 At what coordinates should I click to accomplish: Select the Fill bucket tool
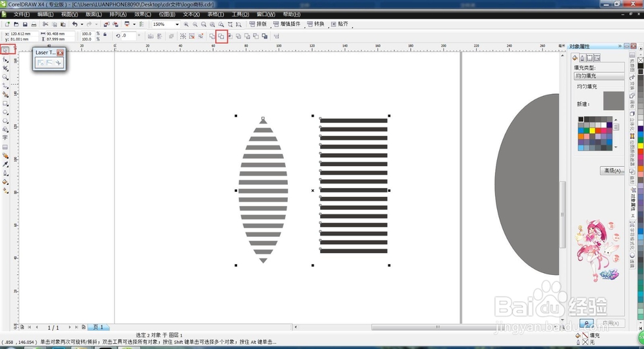click(x=5, y=182)
